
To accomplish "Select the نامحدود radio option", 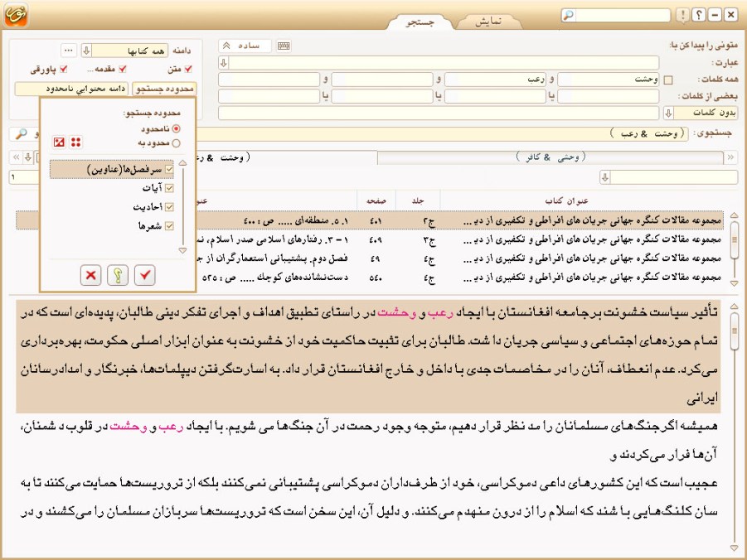I will point(177,128).
